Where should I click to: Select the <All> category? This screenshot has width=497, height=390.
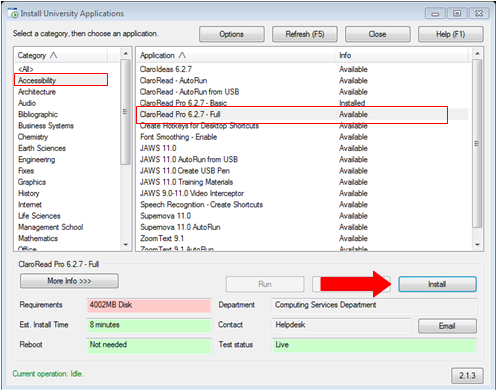pyautogui.click(x=26, y=69)
